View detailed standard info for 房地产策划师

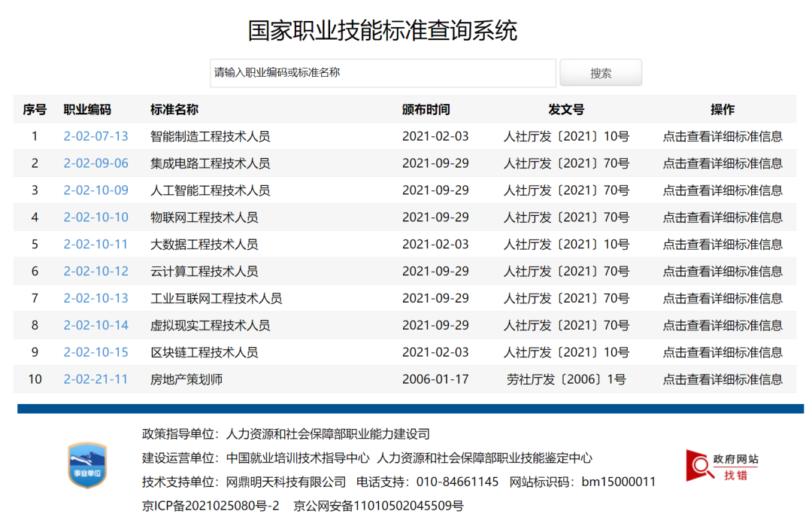click(x=723, y=379)
